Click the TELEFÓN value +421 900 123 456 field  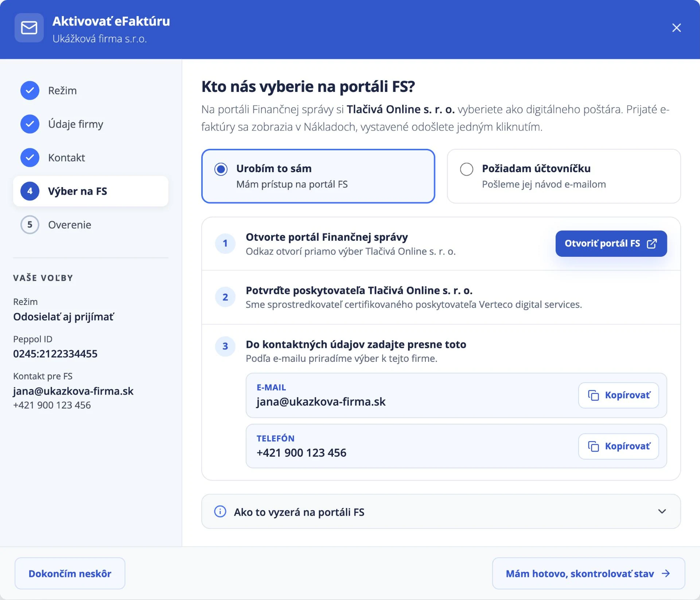(x=456, y=446)
